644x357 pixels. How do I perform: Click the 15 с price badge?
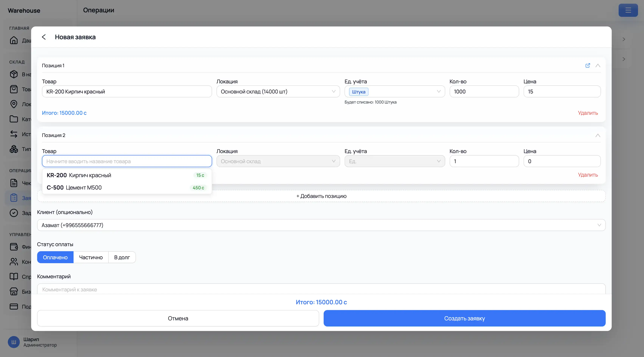pos(200,175)
